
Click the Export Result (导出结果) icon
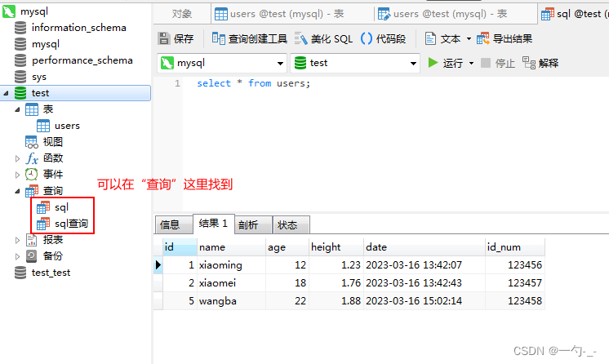[483, 38]
